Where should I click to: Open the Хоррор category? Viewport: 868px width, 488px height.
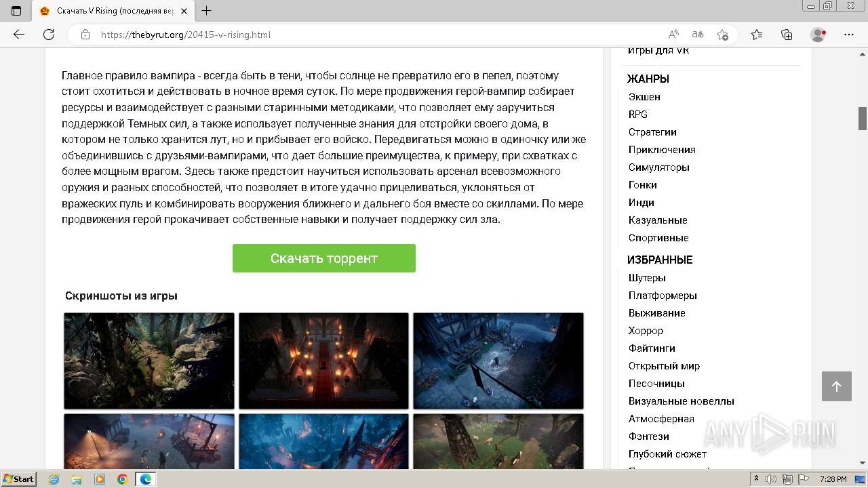point(646,331)
